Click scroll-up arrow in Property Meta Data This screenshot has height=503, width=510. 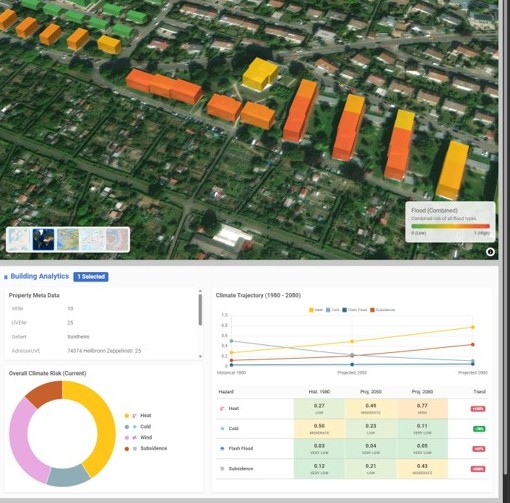(x=200, y=291)
